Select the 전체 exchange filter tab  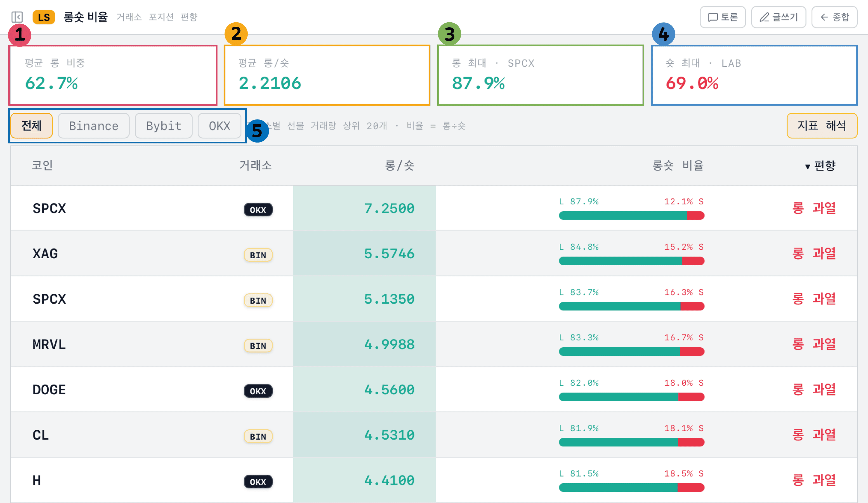(31, 126)
